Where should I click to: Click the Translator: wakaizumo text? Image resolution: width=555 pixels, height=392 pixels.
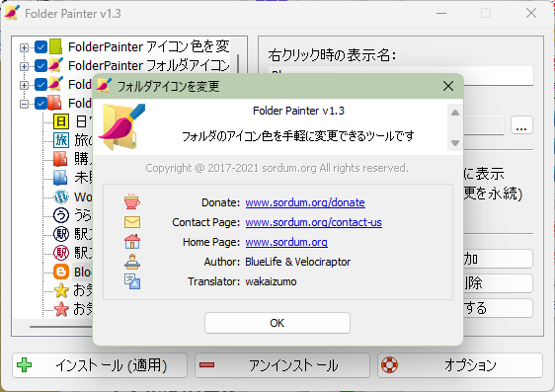tap(242, 281)
